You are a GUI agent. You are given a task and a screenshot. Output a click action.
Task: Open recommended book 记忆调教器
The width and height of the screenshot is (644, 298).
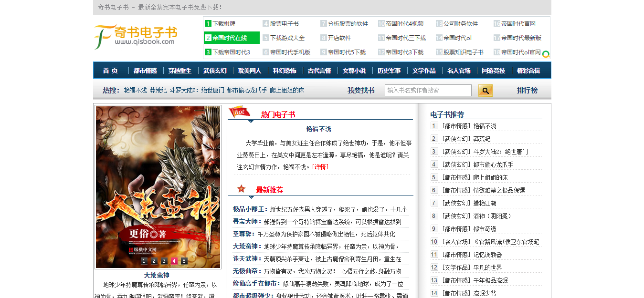coord(487,255)
